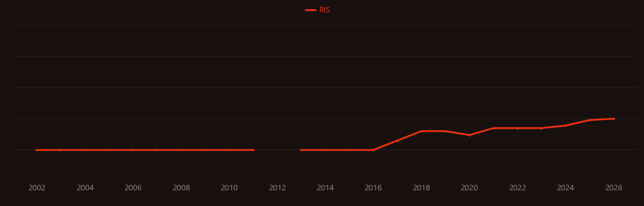644x206 pixels.
Task: Click the 2004 x-axis label
Action: coord(85,188)
